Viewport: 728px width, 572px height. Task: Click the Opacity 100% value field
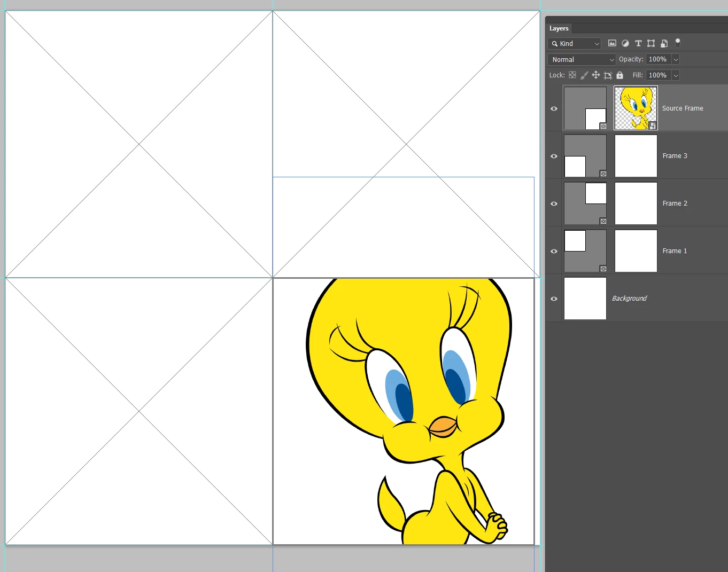coord(659,59)
